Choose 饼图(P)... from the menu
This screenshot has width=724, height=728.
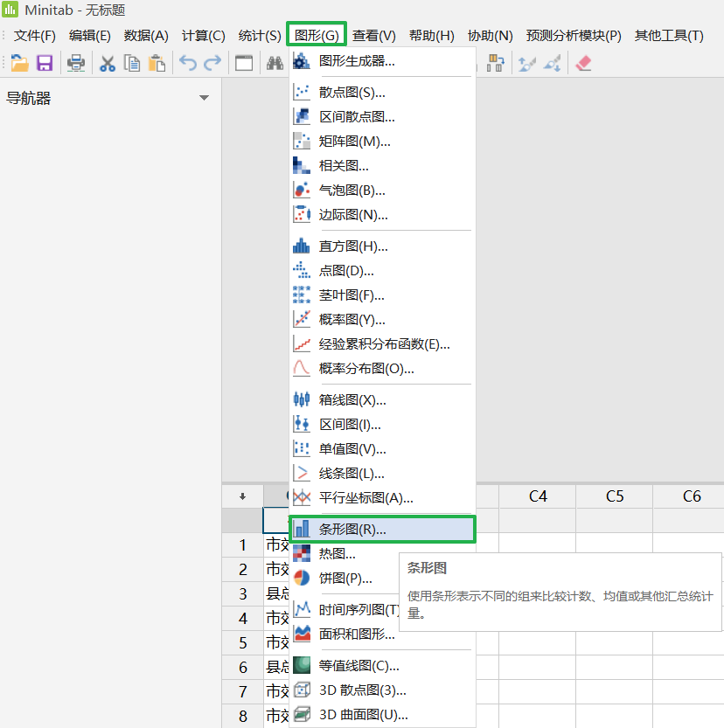point(345,578)
